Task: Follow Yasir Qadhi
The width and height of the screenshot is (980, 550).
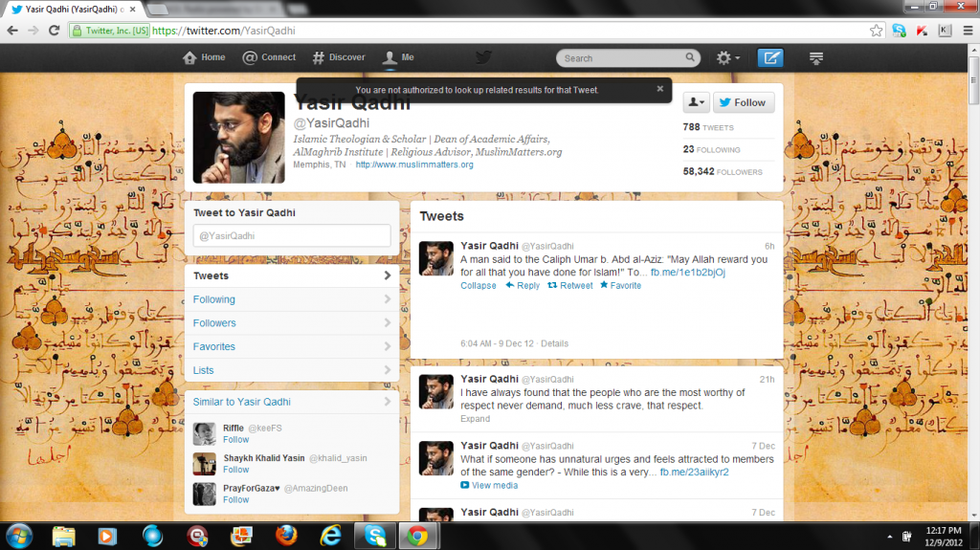Action: (744, 102)
